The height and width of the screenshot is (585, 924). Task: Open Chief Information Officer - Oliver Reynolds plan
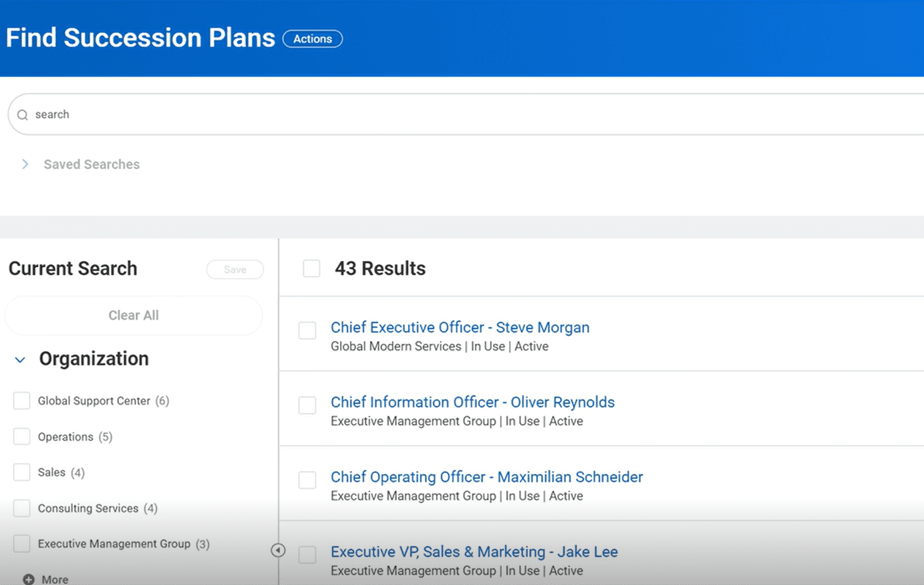tap(472, 402)
